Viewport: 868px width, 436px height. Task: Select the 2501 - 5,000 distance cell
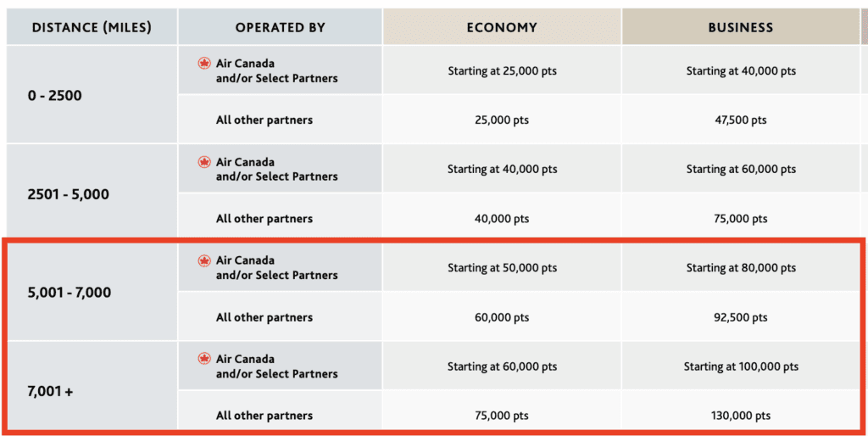(69, 194)
